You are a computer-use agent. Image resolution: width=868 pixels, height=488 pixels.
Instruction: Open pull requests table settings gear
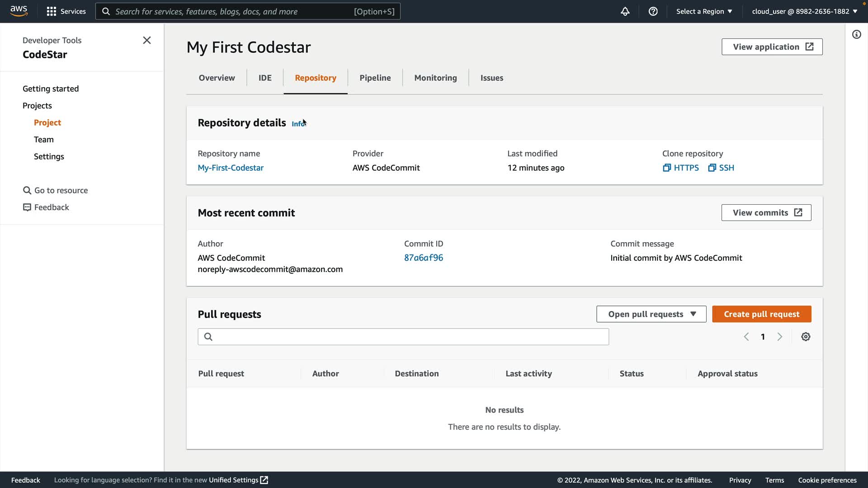[x=806, y=337]
